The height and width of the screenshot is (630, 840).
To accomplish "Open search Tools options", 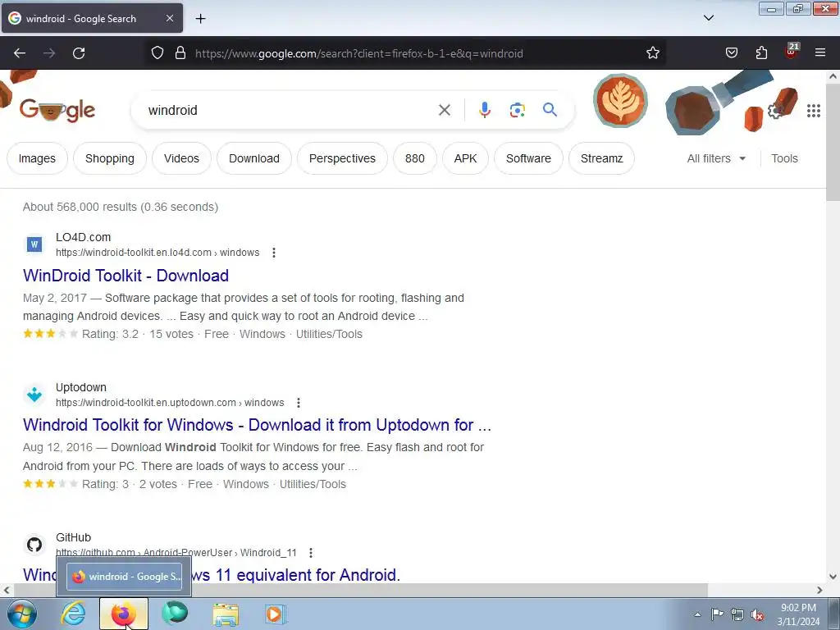I will tap(784, 158).
